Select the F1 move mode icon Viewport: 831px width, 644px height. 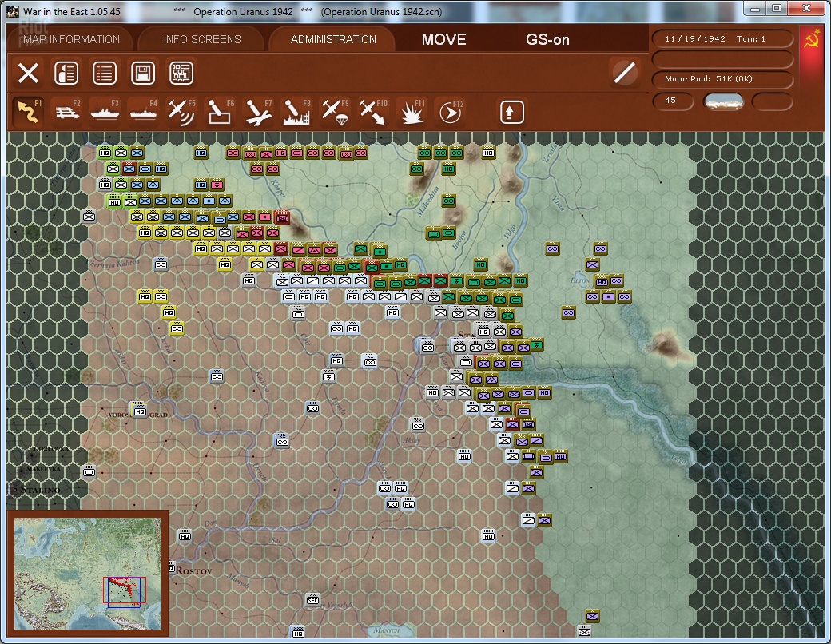pyautogui.click(x=28, y=112)
